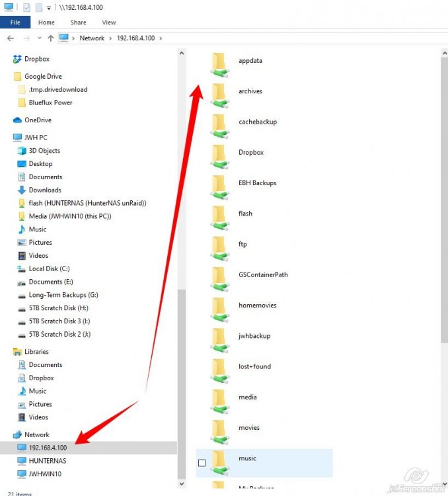
Task: Open Google Drive in navigation pane
Action: pos(43,77)
